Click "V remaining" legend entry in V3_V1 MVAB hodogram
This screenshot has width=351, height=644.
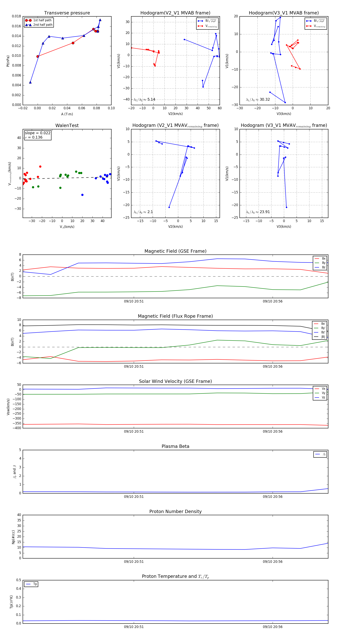click(316, 26)
